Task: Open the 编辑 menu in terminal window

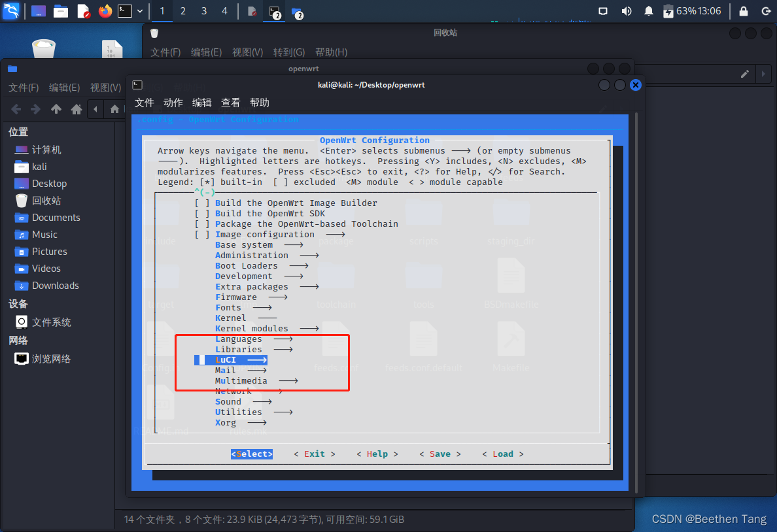Action: tap(201, 103)
